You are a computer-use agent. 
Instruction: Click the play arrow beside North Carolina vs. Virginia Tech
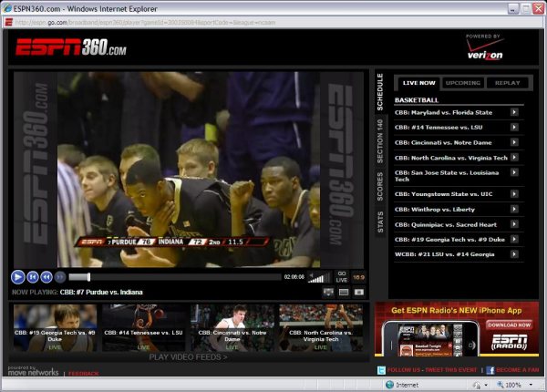click(x=514, y=158)
